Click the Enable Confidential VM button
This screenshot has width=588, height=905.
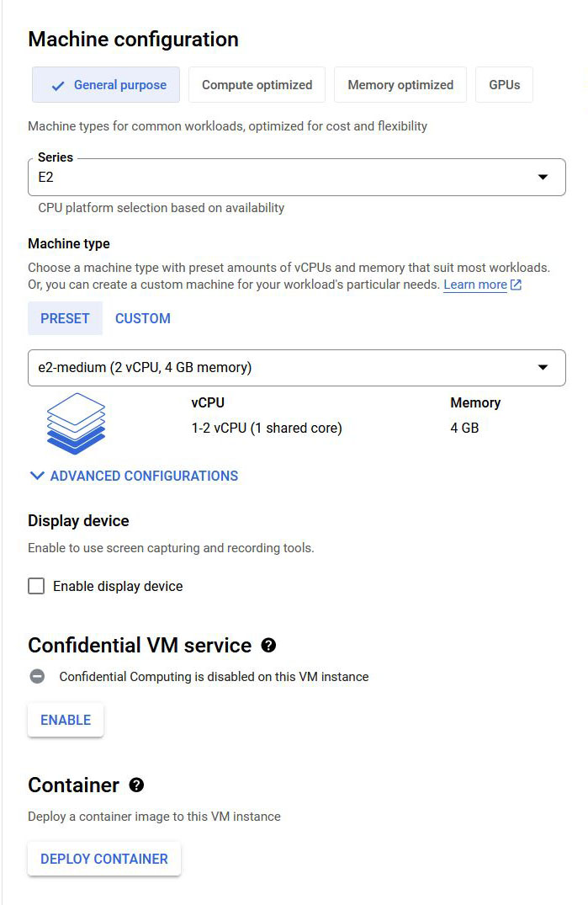(66, 720)
